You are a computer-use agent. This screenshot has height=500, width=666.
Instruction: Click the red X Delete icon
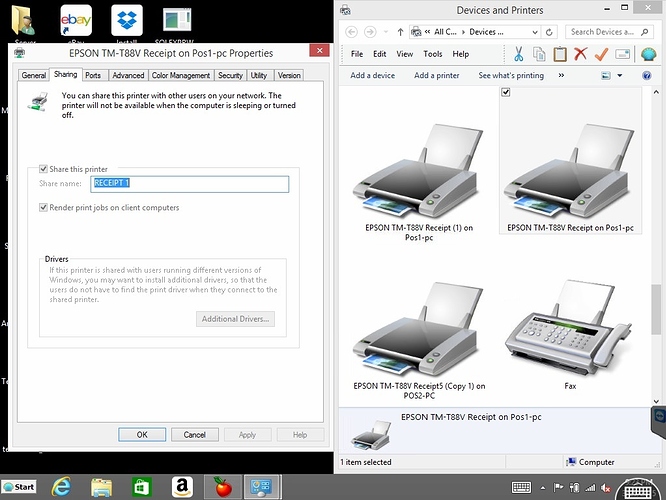pos(580,54)
